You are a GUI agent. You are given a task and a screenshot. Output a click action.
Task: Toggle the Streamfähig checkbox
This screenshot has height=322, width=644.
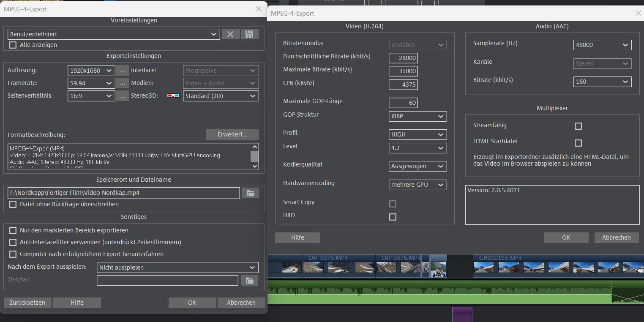(578, 126)
